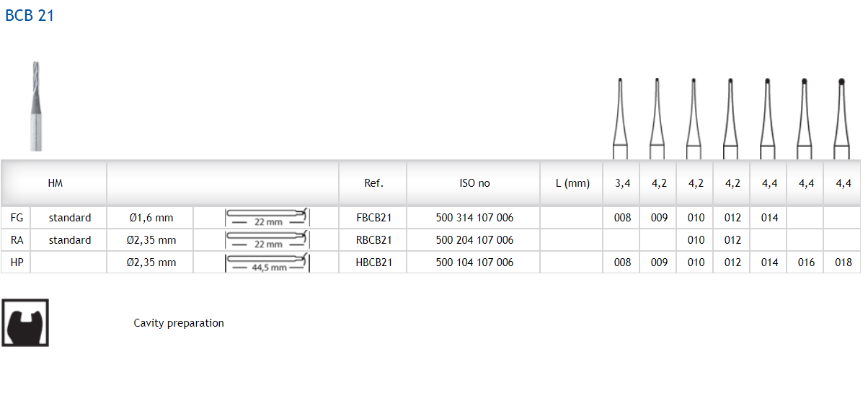Click the BCB 21 product photo
Screen dimensions: 868x406
(x=36, y=106)
